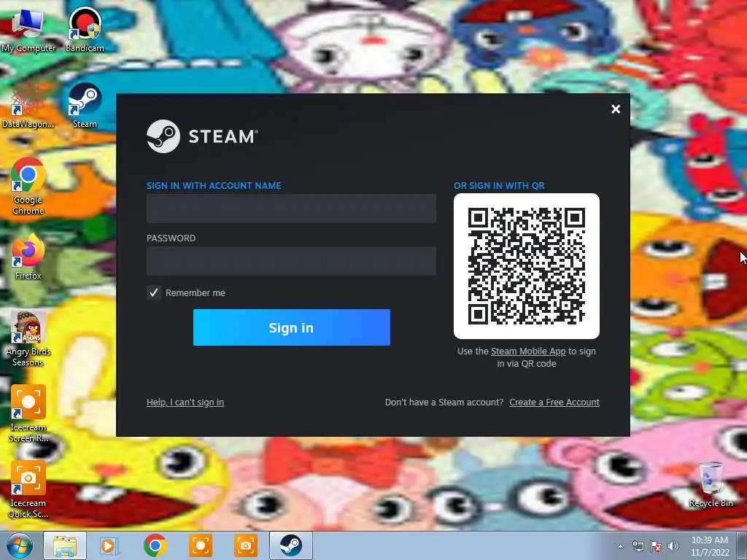Select the DataWagon desktop shortcut

(28, 106)
